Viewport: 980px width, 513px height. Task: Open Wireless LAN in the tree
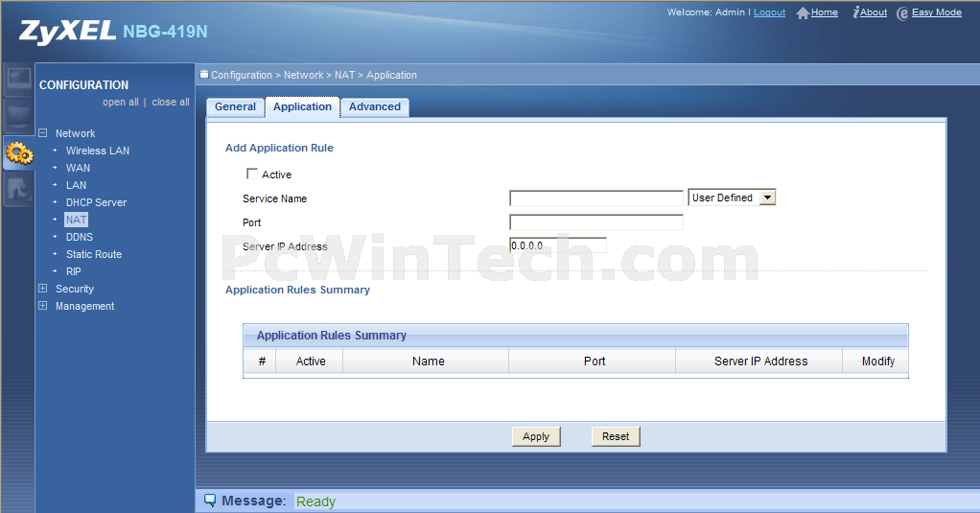pyautogui.click(x=98, y=151)
